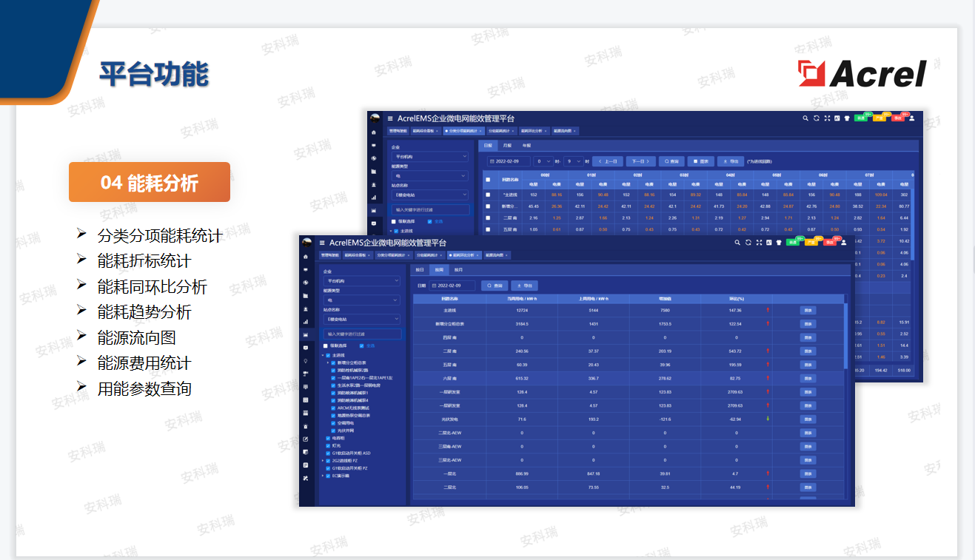This screenshot has width=975, height=560.
Task: Check header select-all checkbox in back table
Action: point(488,180)
